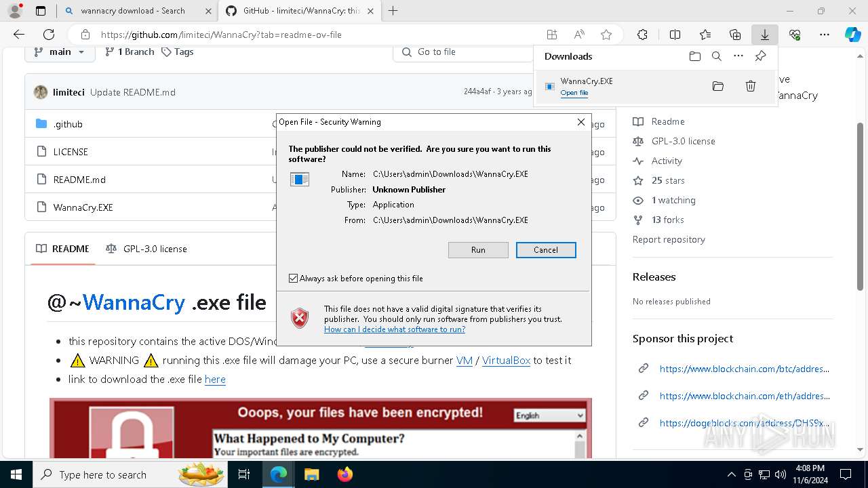This screenshot has height=488, width=868.
Task: Click the VirtualBox link in README
Action: 506,361
